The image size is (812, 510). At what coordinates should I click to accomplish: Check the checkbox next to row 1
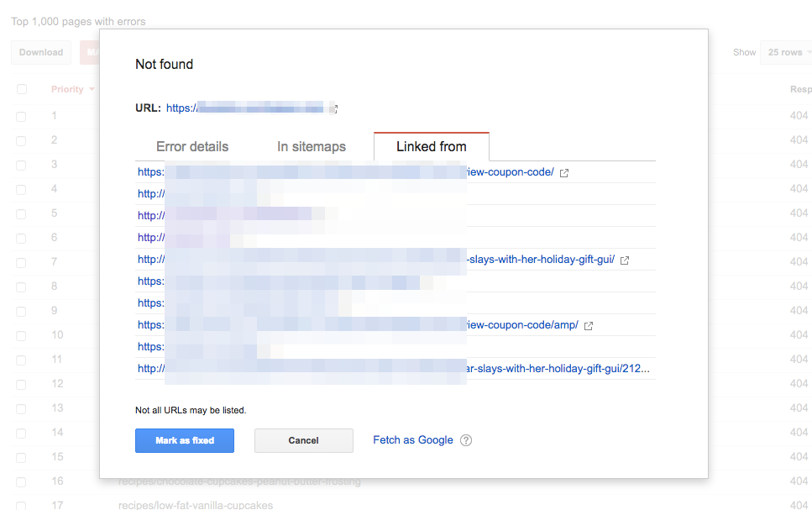pyautogui.click(x=21, y=115)
